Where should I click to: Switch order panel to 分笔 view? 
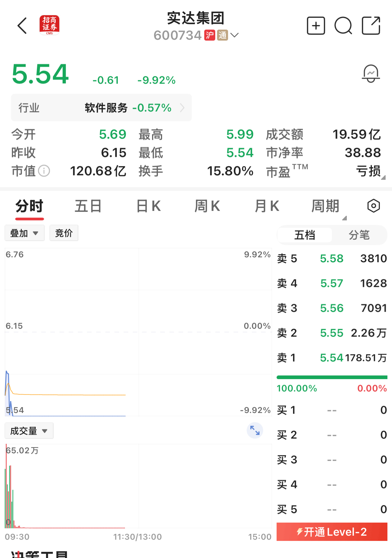359,235
